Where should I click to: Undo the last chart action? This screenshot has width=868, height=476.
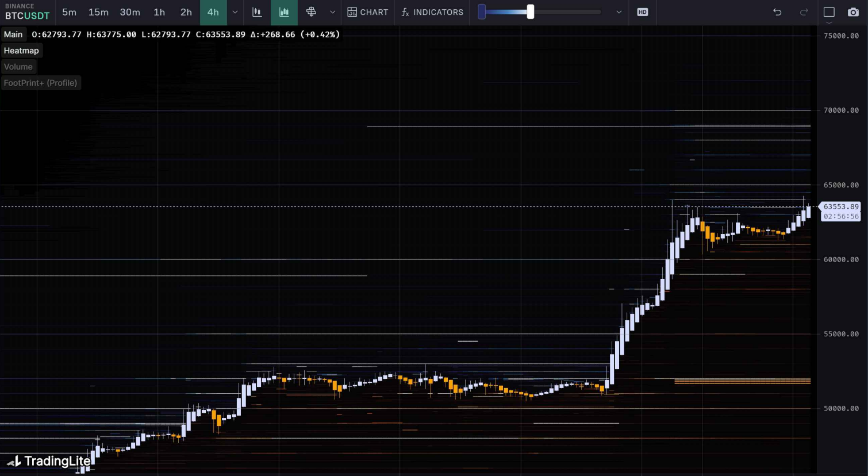777,12
